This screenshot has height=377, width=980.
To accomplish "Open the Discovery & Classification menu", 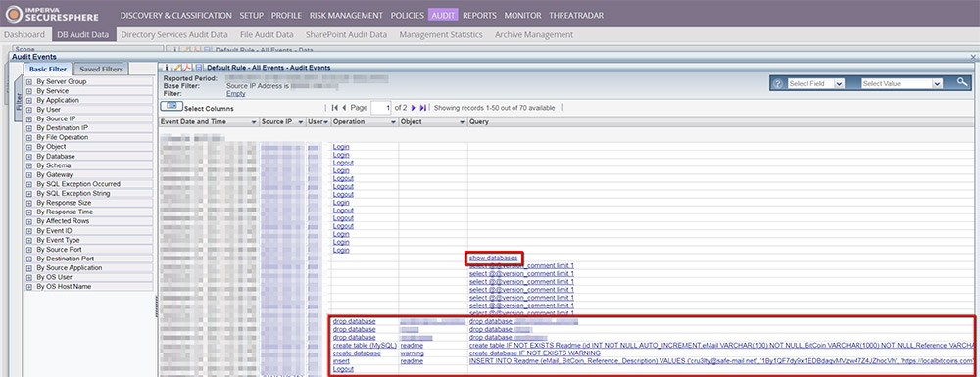I will pos(176,15).
